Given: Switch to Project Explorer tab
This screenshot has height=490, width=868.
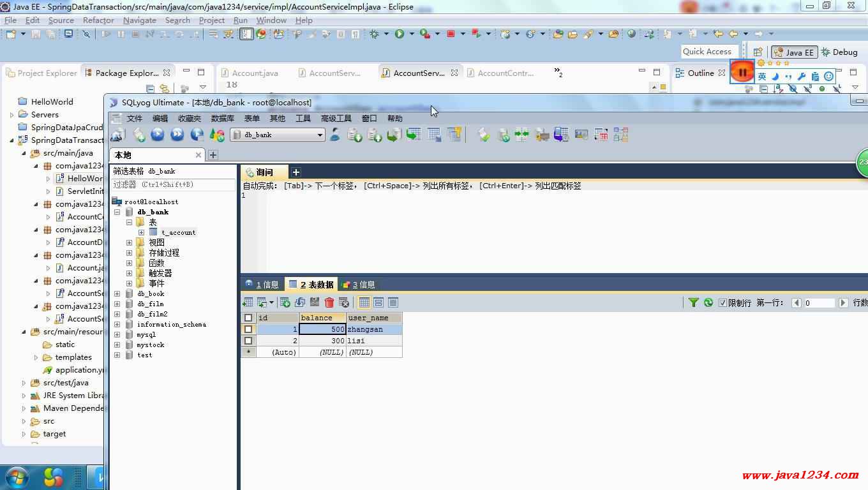Looking at the screenshot, I should [41, 73].
